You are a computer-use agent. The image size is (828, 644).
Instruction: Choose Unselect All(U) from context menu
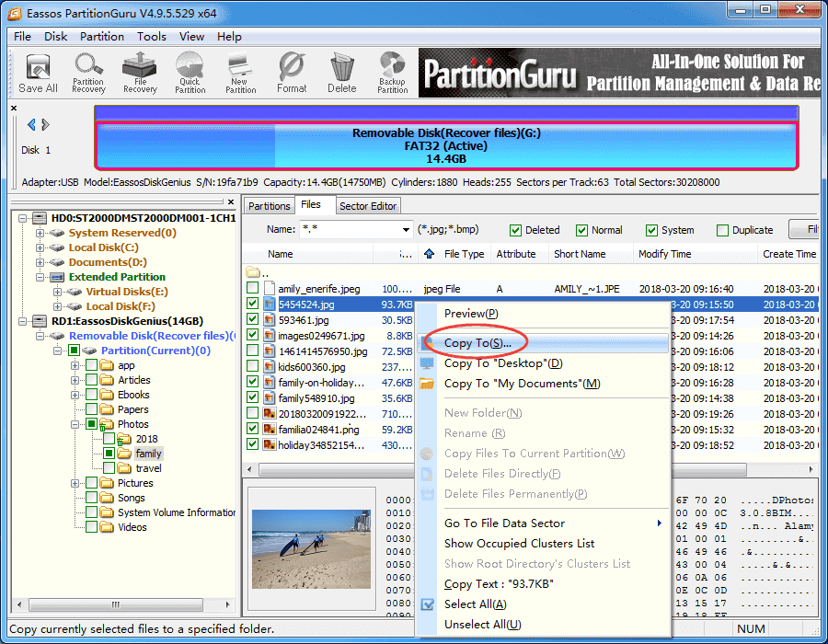click(543, 625)
